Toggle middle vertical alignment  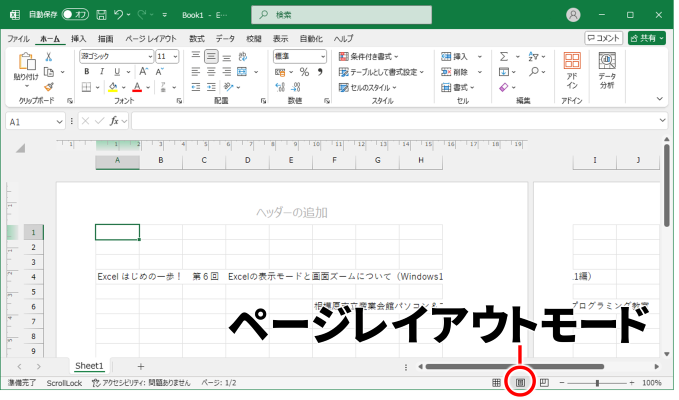click(x=211, y=56)
